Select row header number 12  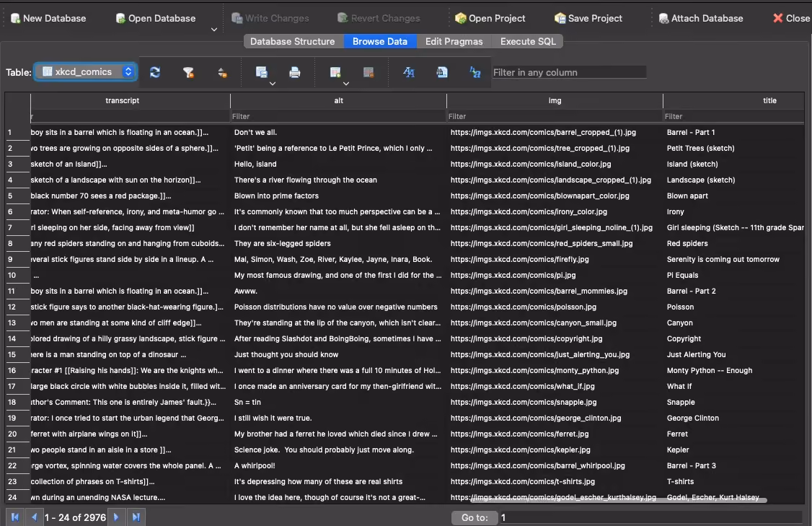pyautogui.click(x=17, y=307)
